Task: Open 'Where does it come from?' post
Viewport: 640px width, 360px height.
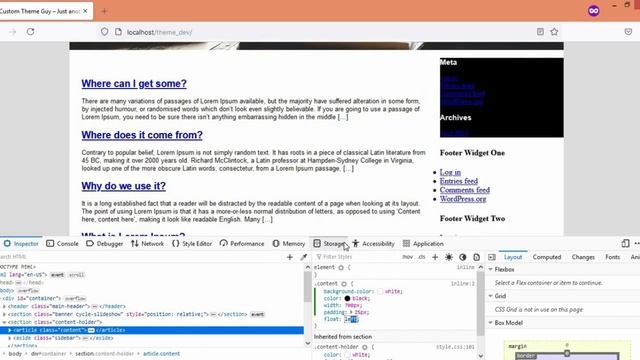Action: tap(142, 135)
